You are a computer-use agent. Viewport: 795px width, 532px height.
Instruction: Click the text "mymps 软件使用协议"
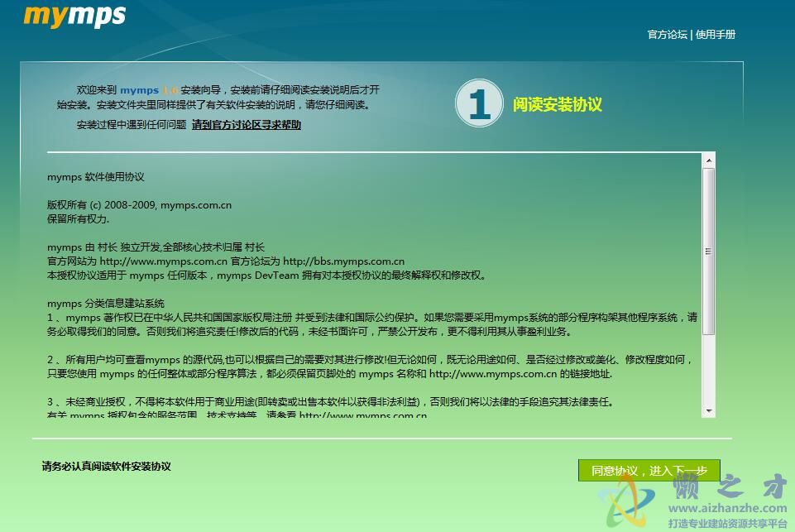[96, 176]
